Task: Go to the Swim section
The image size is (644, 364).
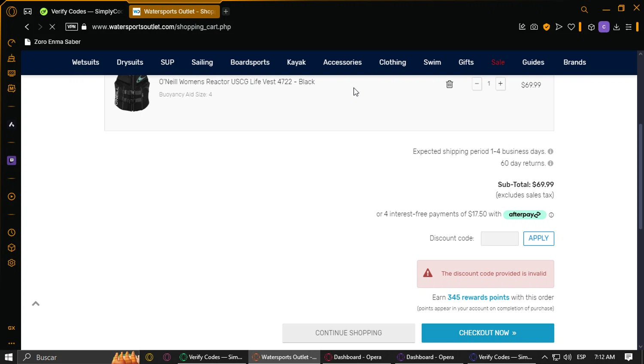Action: click(432, 62)
